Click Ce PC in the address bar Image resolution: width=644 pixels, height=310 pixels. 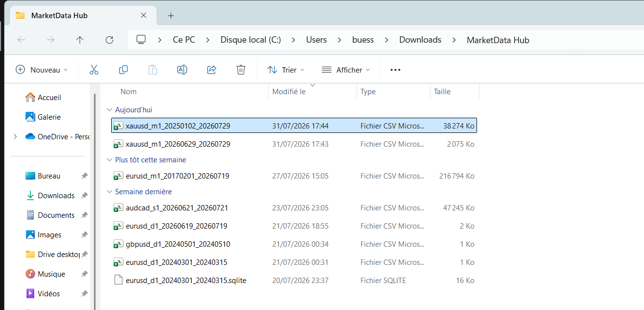click(184, 40)
